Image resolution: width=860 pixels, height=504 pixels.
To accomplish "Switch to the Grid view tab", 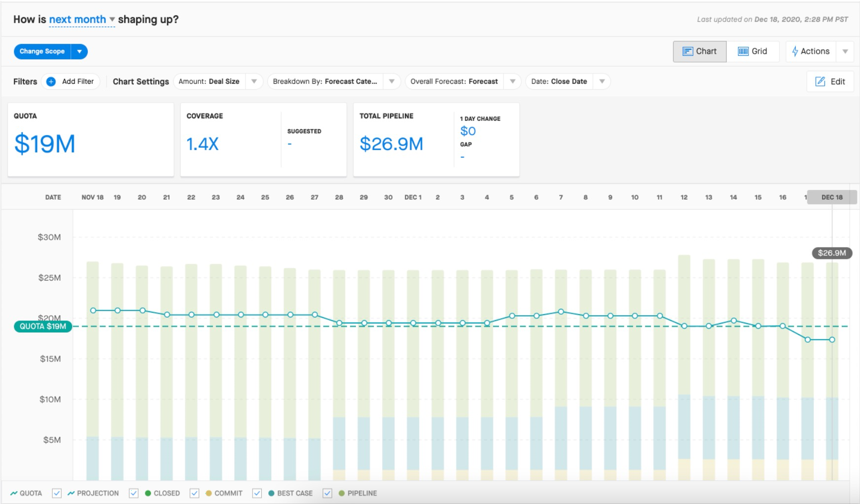I will pyautogui.click(x=752, y=51).
